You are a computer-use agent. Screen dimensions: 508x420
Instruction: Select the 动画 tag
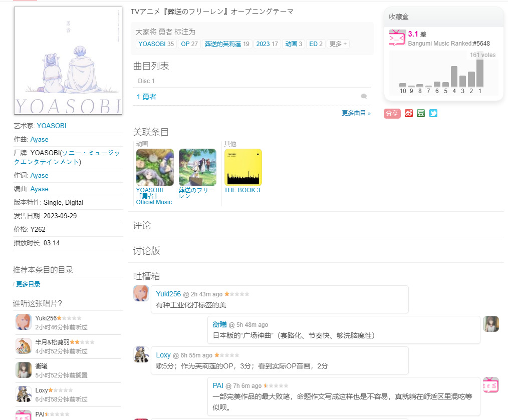294,44
